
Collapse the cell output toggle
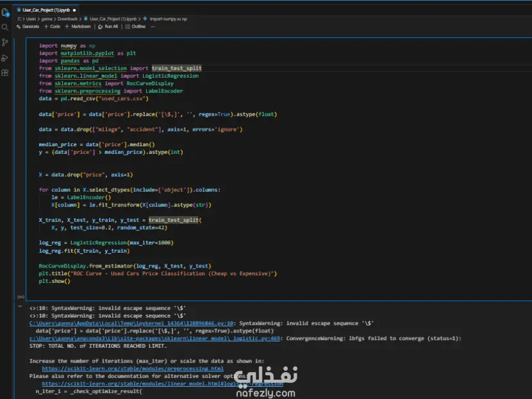pos(20,306)
